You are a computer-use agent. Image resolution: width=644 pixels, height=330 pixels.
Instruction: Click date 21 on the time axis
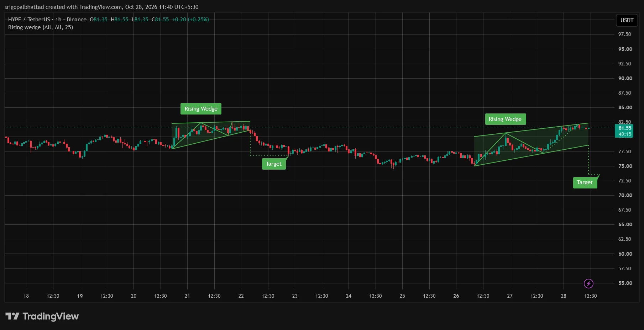[187, 296]
